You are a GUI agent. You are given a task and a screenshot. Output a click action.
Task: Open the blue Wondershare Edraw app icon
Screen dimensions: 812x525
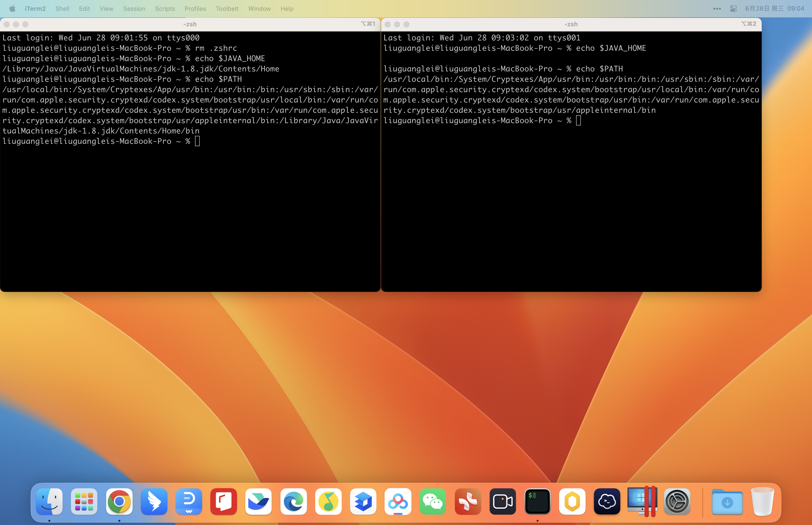189,501
